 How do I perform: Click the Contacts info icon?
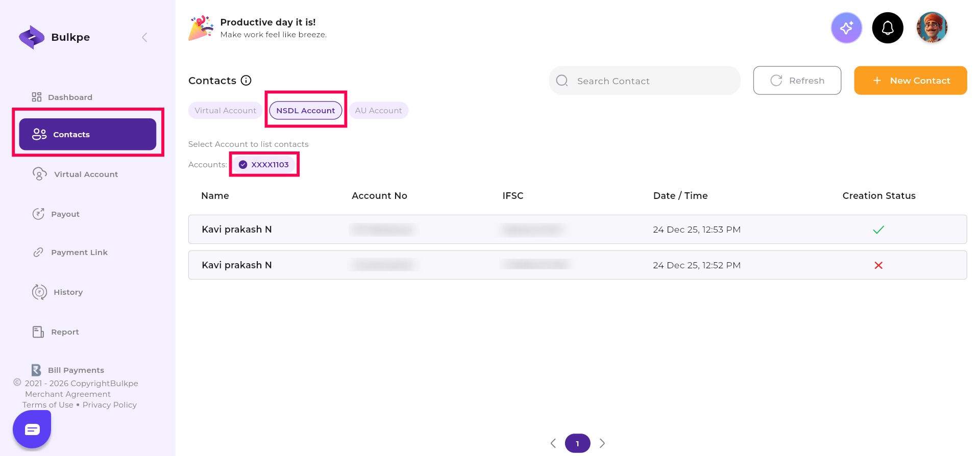(x=246, y=81)
